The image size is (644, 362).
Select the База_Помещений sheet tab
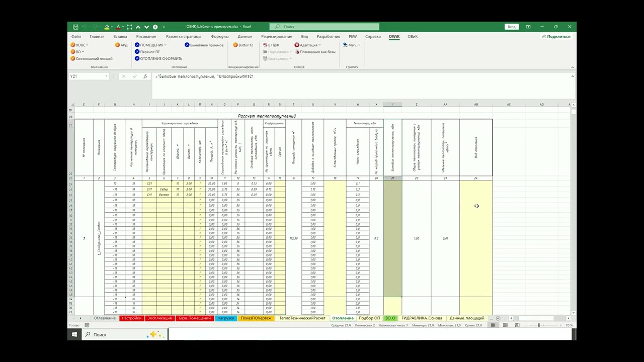click(x=195, y=318)
